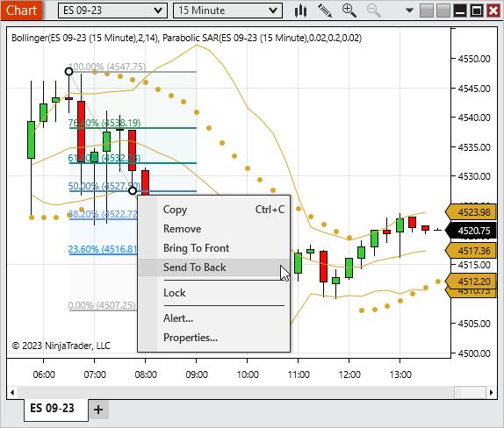Select the drawing tools pencil icon
The width and height of the screenshot is (504, 428).
pyautogui.click(x=325, y=11)
